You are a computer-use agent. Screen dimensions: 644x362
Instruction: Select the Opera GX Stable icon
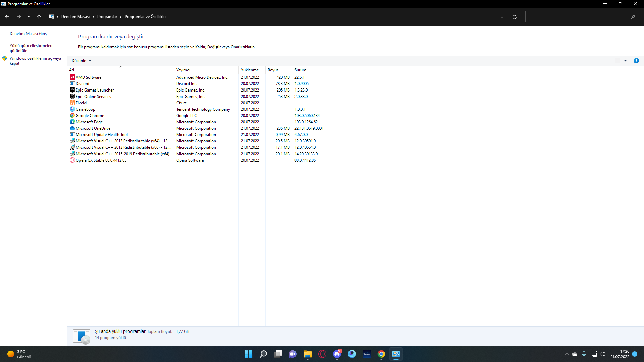pos(72,160)
